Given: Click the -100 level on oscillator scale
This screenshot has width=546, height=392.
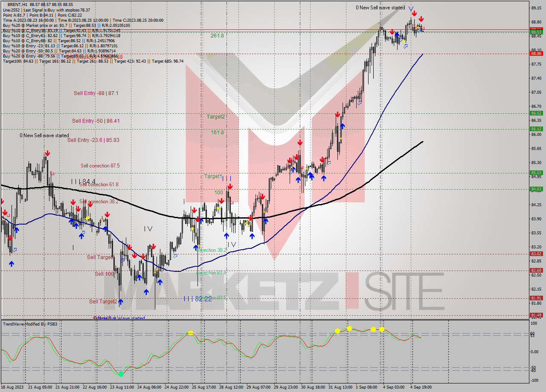Looking at the screenshot, I should click(534, 380).
